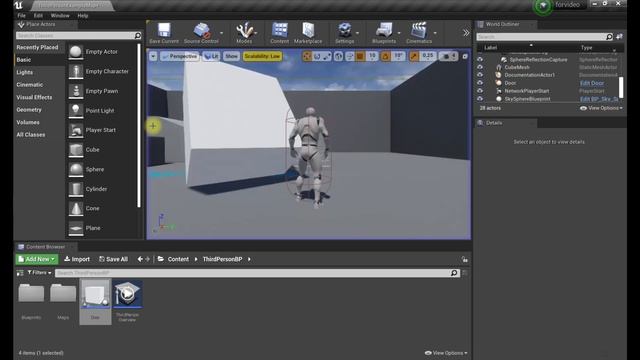Image resolution: width=640 pixels, height=360 pixels.
Task: Open rotation snap angle 10° dropdown
Action: (398, 56)
